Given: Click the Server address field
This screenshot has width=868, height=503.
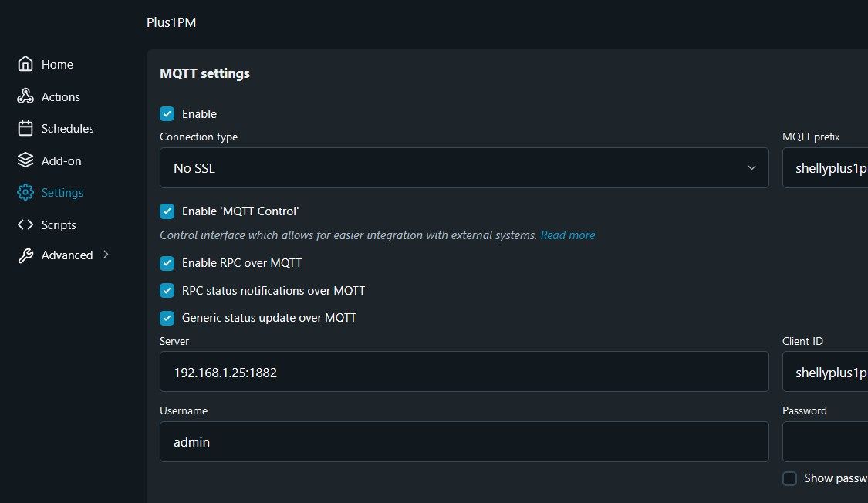Looking at the screenshot, I should [464, 373].
